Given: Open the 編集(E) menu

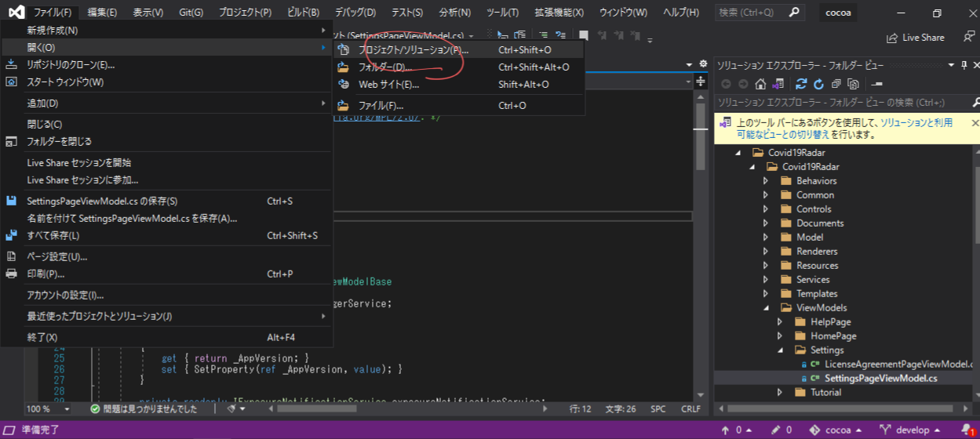Looking at the screenshot, I should [102, 13].
